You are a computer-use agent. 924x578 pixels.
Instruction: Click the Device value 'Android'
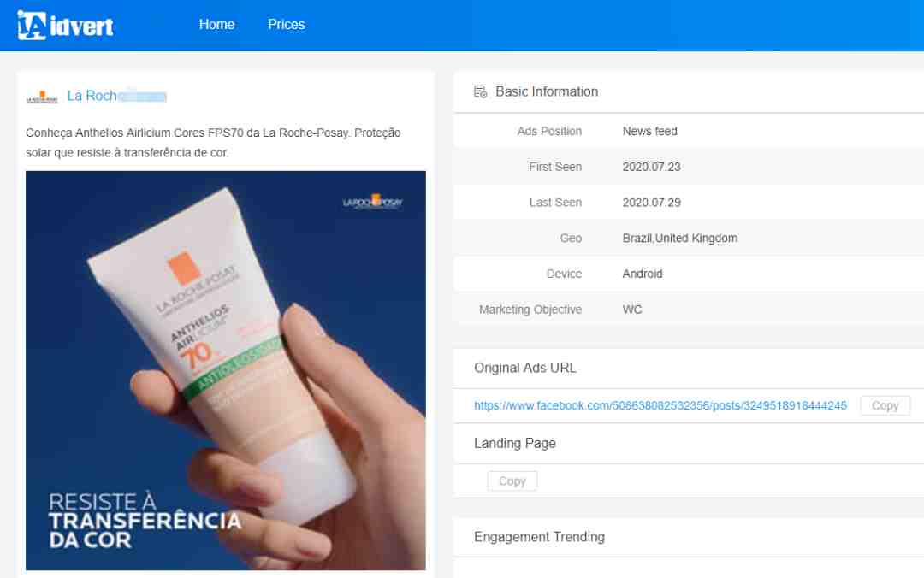tap(643, 274)
